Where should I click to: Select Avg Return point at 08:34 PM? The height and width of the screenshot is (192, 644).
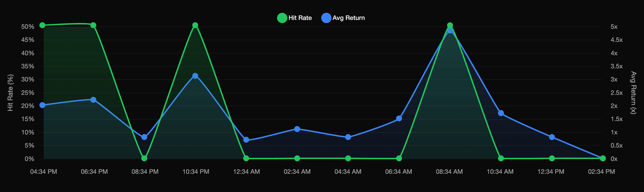[x=144, y=137]
